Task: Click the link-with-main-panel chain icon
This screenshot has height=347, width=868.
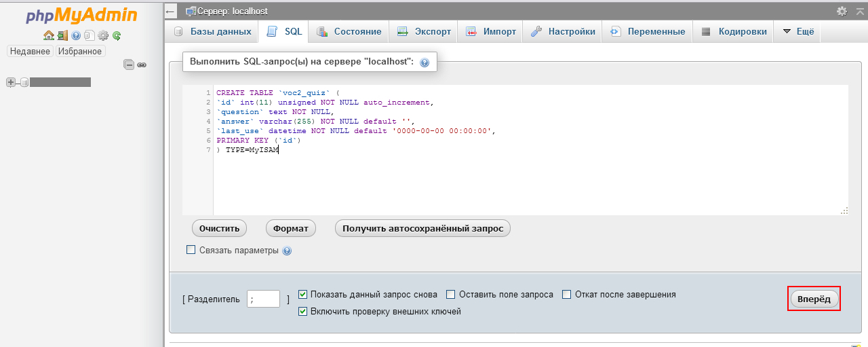Action: (x=142, y=65)
